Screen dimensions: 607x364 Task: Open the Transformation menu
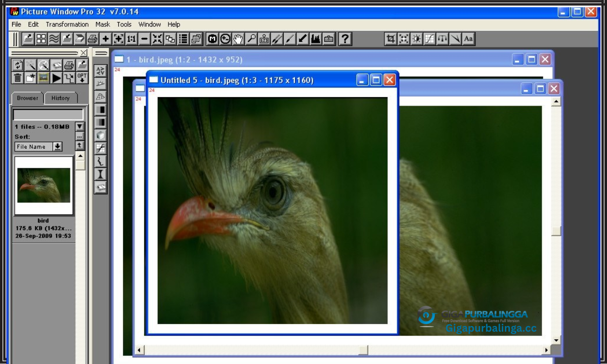coord(67,24)
